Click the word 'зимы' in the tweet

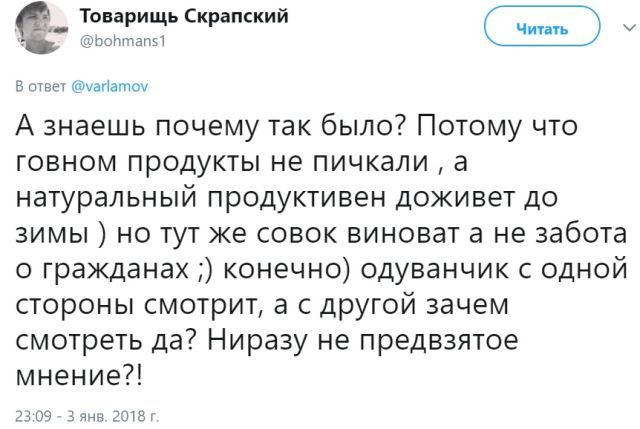[53, 234]
